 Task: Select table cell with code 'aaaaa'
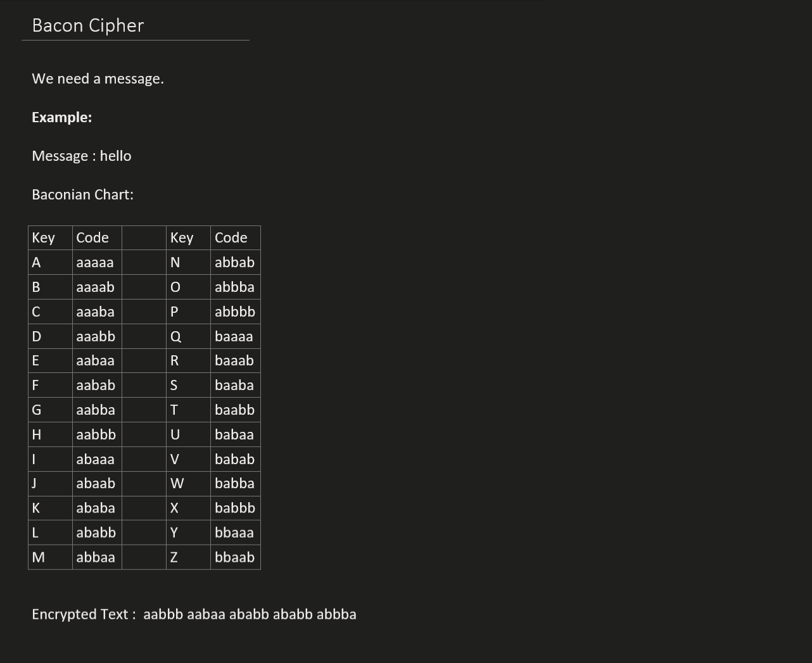point(97,262)
